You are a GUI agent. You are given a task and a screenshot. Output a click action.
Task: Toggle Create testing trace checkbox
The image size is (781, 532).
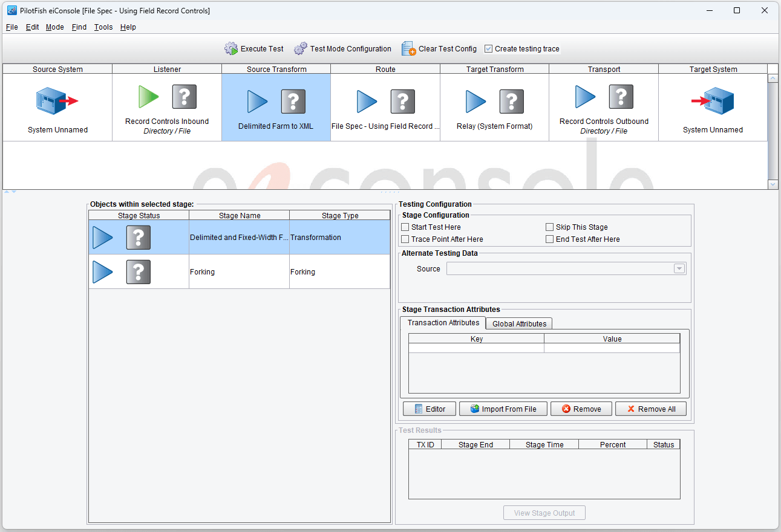pyautogui.click(x=489, y=49)
